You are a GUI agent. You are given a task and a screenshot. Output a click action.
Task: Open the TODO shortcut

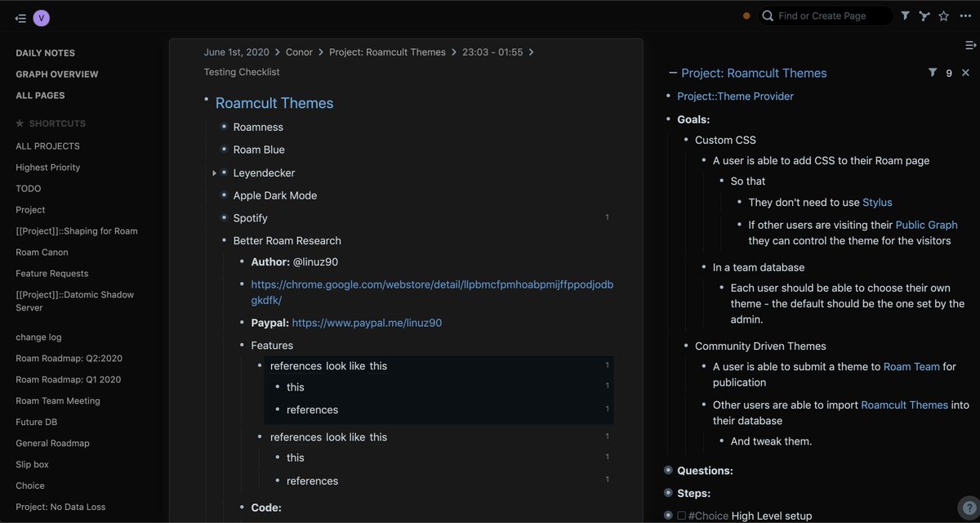point(29,189)
